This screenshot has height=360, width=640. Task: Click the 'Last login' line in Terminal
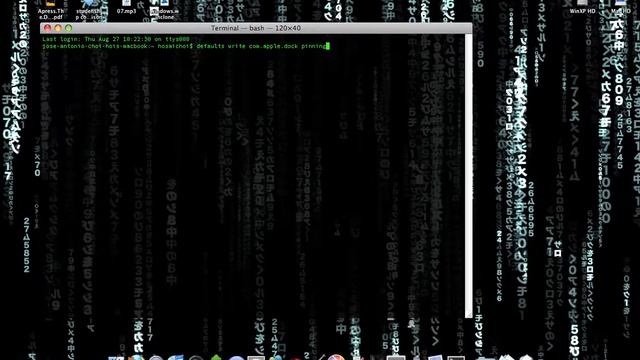pos(116,39)
